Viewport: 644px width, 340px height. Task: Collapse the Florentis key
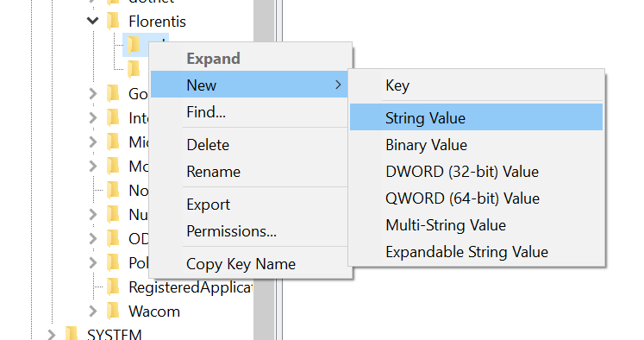(x=93, y=21)
